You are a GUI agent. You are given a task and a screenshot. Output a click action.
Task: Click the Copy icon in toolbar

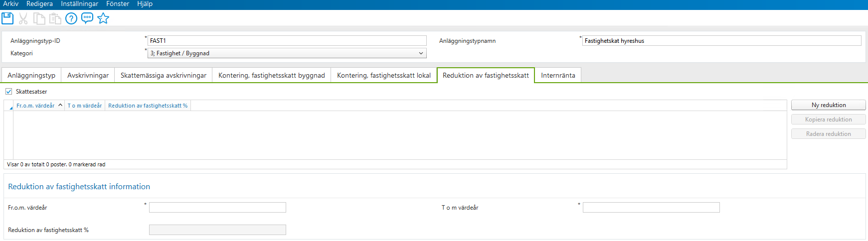click(39, 18)
